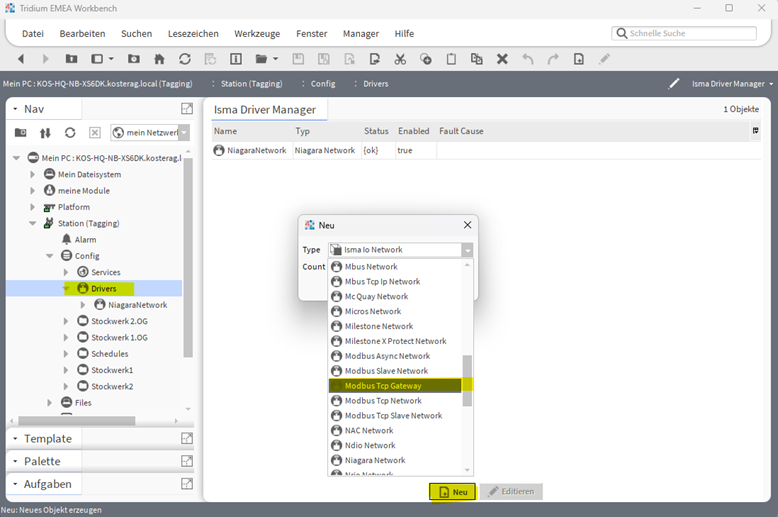
Task: Open the Werkzeuge menu
Action: [x=257, y=34]
